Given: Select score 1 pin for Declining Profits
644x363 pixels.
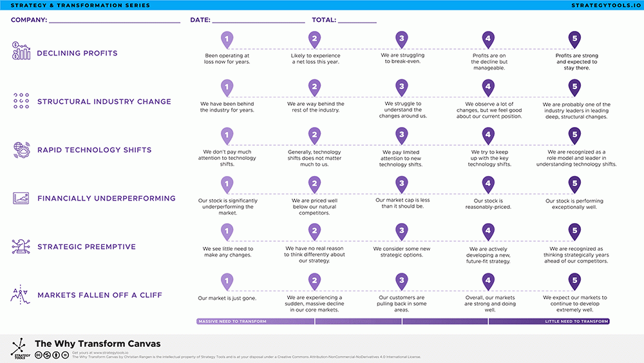Looking at the screenshot, I should [x=227, y=40].
